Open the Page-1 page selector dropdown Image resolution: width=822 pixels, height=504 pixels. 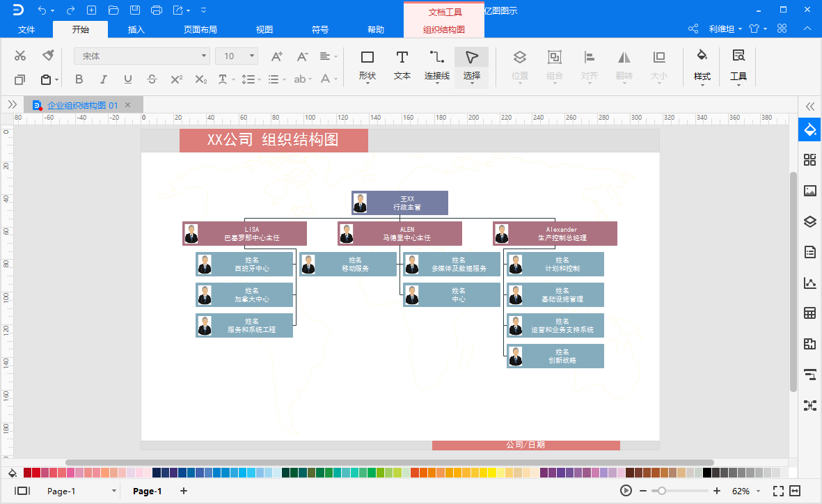(x=114, y=491)
